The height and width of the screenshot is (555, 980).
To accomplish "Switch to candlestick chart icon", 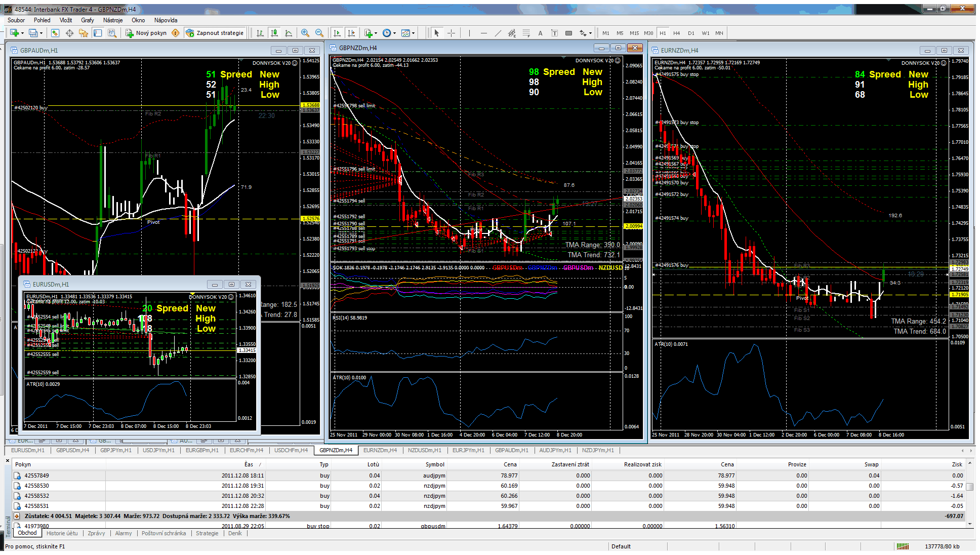I will click(x=274, y=33).
